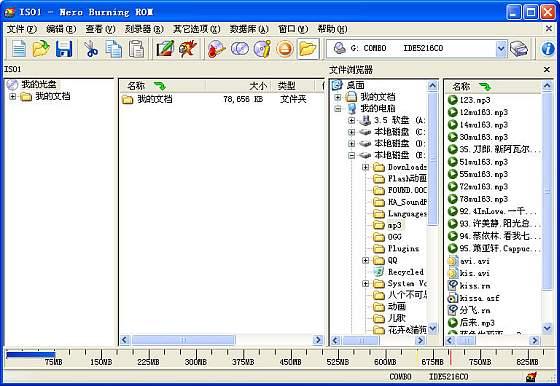The width and height of the screenshot is (560, 386).
Task: Burn the compilation with flaming disc icon
Action: click(217, 49)
